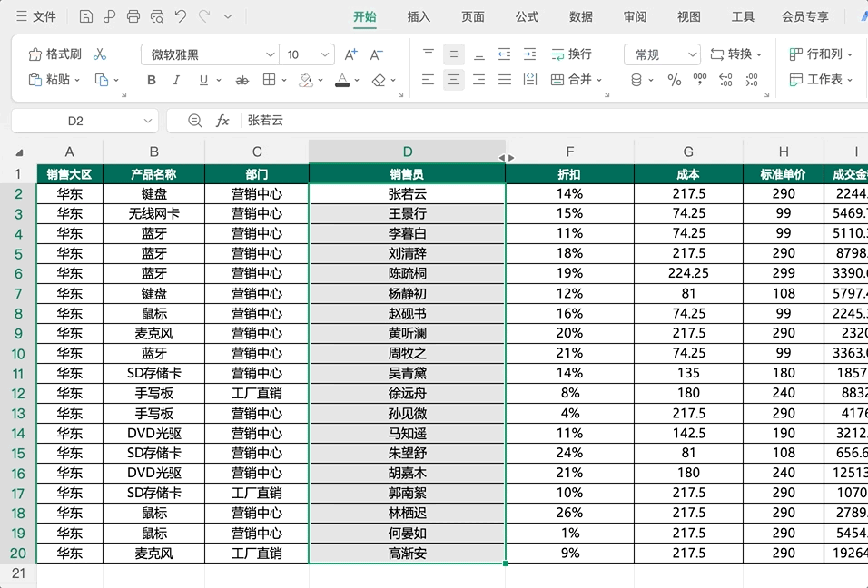This screenshot has height=588, width=868.
Task: Click the font color button
Action: (x=342, y=80)
